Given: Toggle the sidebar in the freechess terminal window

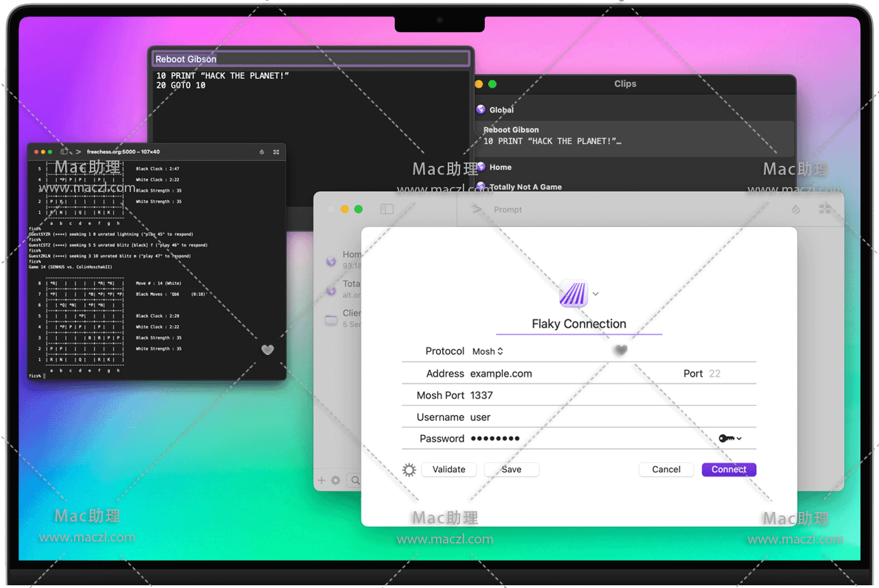Looking at the screenshot, I should [x=64, y=151].
